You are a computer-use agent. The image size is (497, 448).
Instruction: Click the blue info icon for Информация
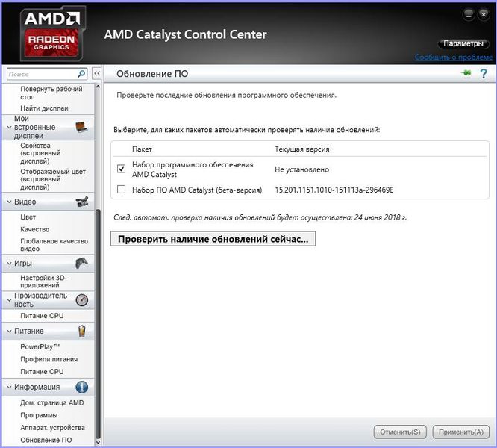tap(82, 387)
